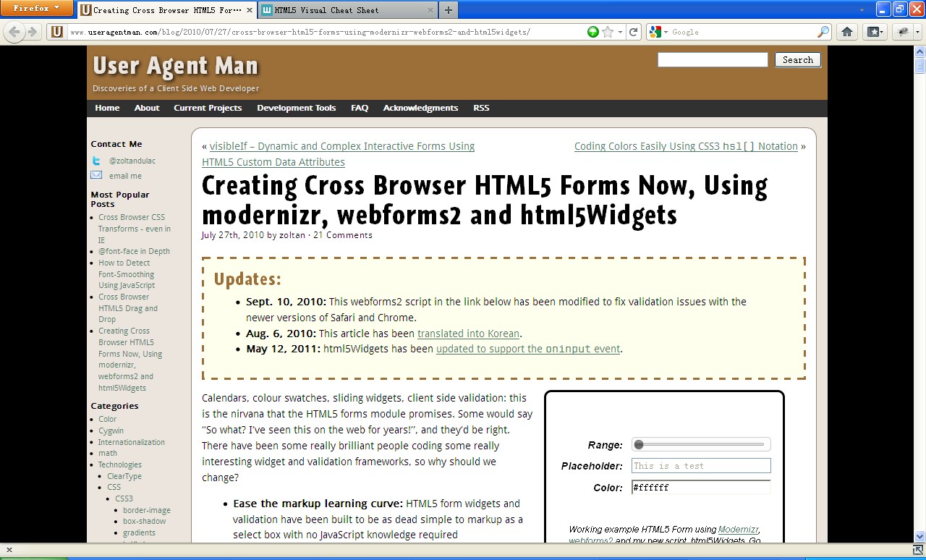The height and width of the screenshot is (560, 926).
Task: Click the Placeholder field reading This is a test
Action: (x=701, y=466)
